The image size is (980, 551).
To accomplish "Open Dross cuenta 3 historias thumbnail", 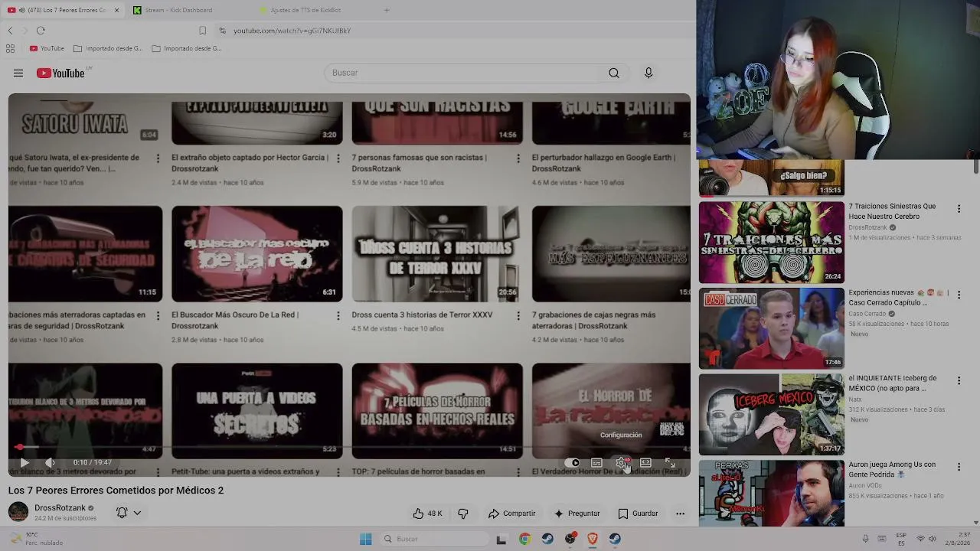I will pos(437,254).
